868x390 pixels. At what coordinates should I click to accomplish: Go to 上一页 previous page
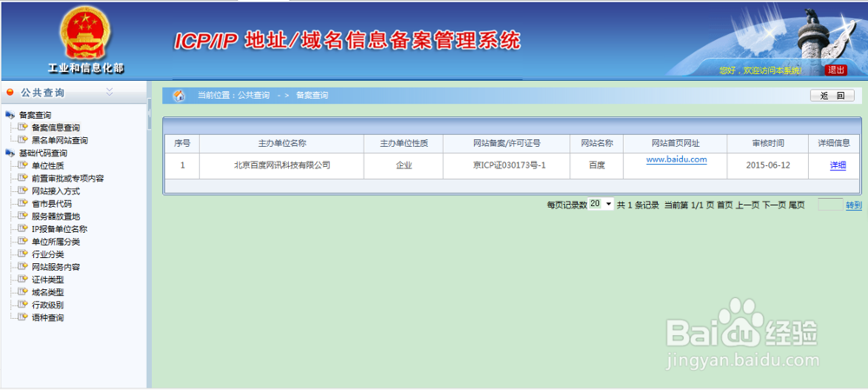click(x=747, y=205)
